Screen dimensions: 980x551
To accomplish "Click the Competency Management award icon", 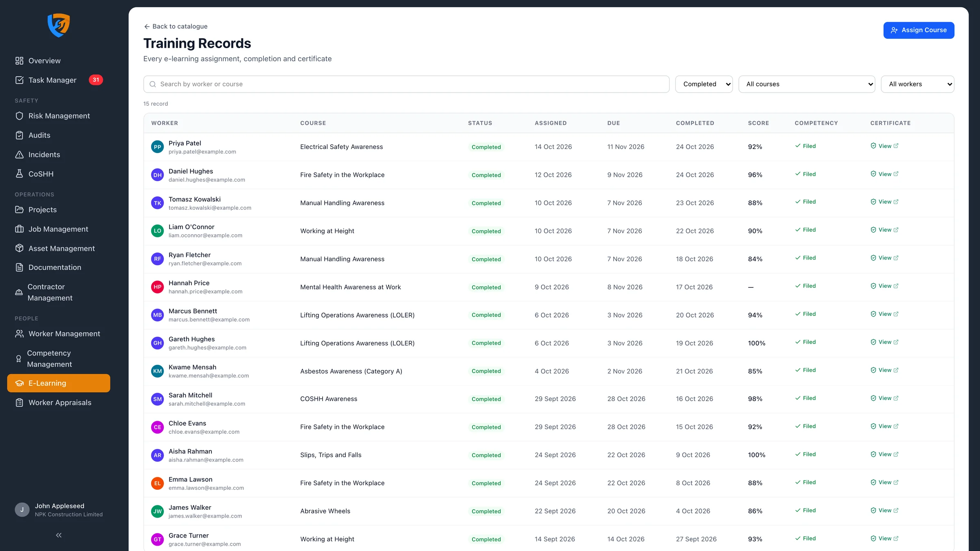I will coord(18,359).
